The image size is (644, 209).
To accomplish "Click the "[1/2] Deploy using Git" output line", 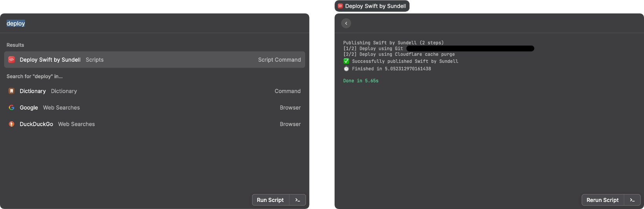I will 373,49.
